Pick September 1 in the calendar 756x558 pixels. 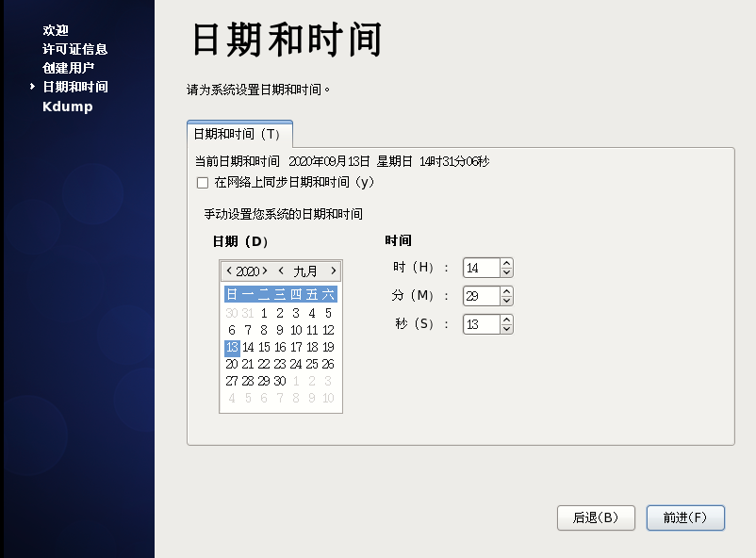pyautogui.click(x=264, y=314)
